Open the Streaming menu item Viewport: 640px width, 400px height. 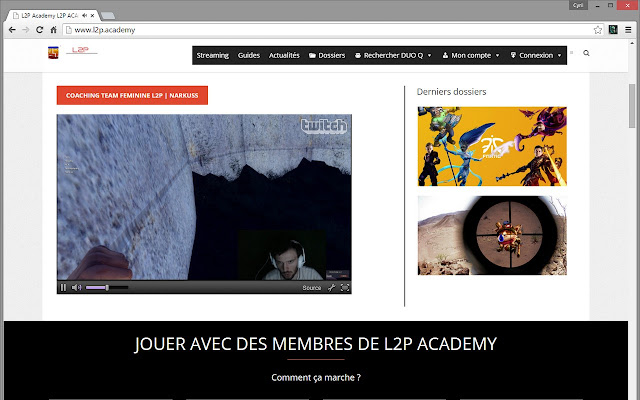click(x=212, y=55)
